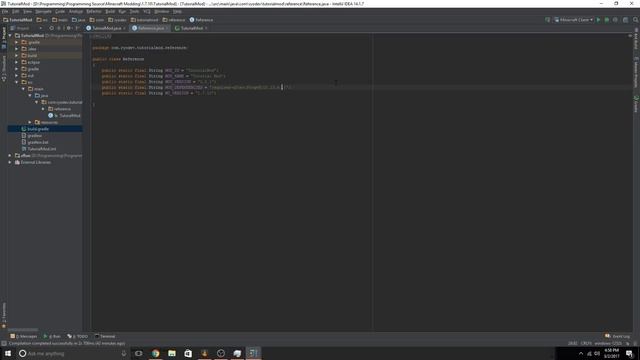The height and width of the screenshot is (360, 640).
Task: Click the project panel horizontal scrollbar
Action: click(23, 329)
